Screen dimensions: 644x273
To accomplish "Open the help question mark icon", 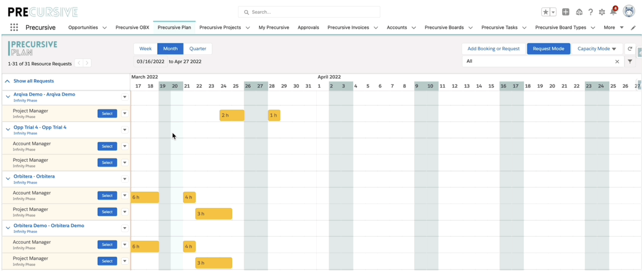I will click(x=591, y=12).
